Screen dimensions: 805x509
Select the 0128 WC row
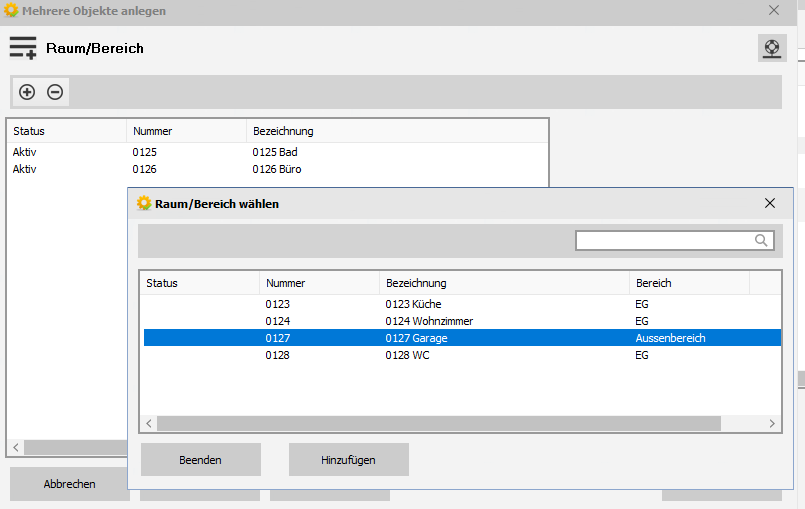[462, 355]
